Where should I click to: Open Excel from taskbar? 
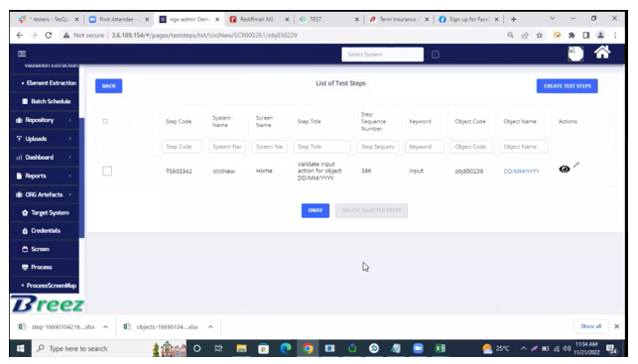pos(441,348)
